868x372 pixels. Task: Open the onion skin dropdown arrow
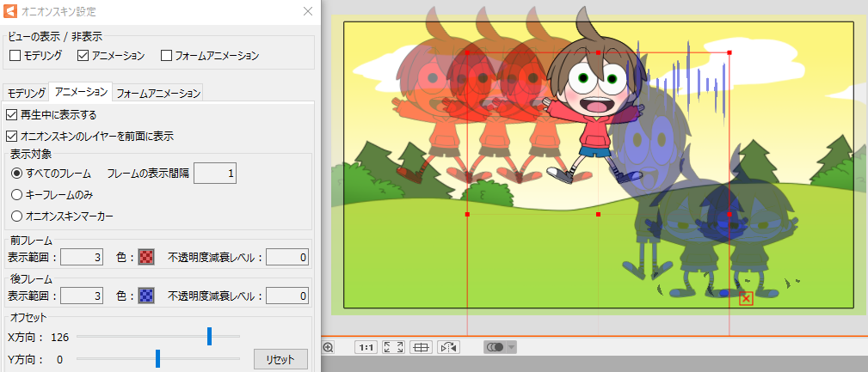coord(512,347)
